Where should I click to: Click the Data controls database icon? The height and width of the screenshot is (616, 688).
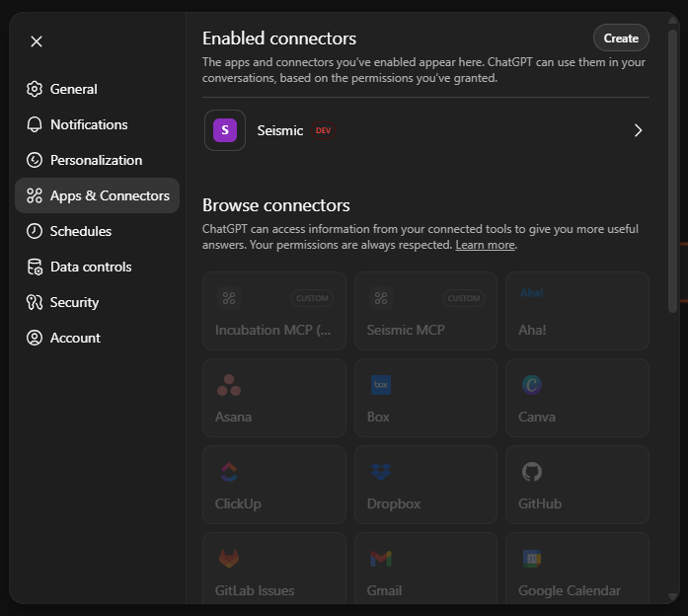pyautogui.click(x=35, y=267)
